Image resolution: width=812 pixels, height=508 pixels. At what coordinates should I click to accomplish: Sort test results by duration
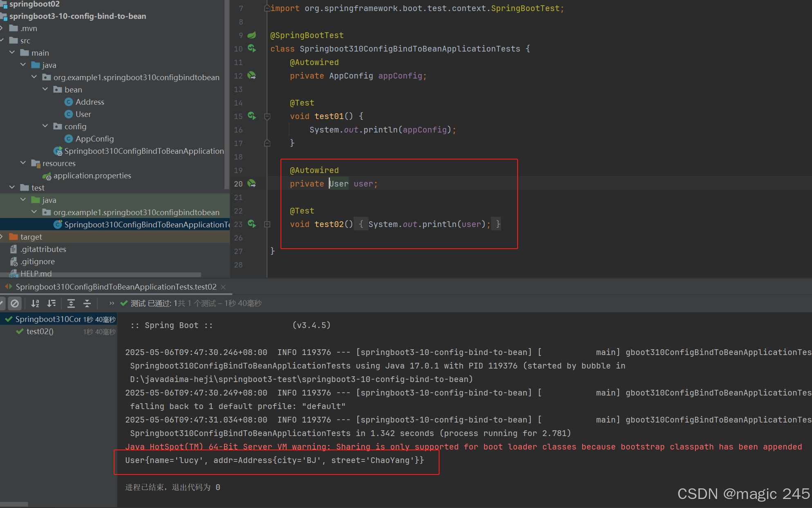(x=52, y=303)
